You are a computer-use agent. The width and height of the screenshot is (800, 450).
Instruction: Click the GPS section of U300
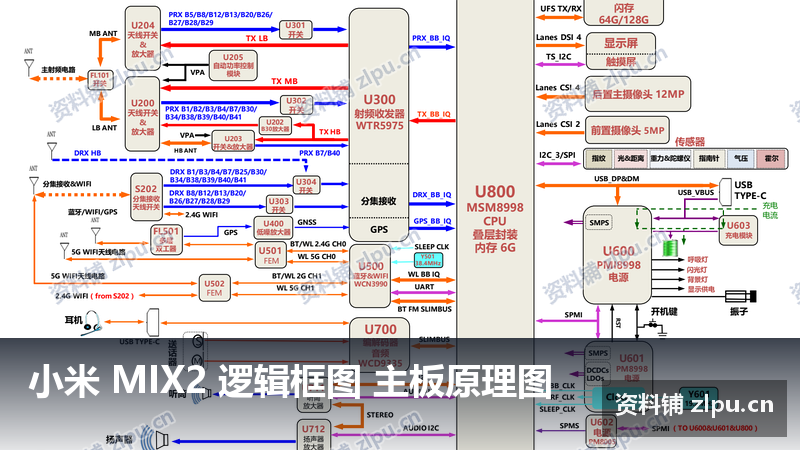(379, 230)
